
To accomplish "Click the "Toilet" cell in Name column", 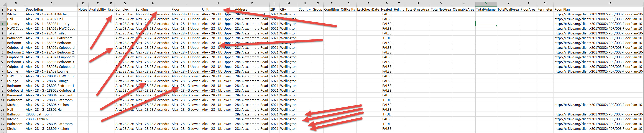I will coord(11,33).
